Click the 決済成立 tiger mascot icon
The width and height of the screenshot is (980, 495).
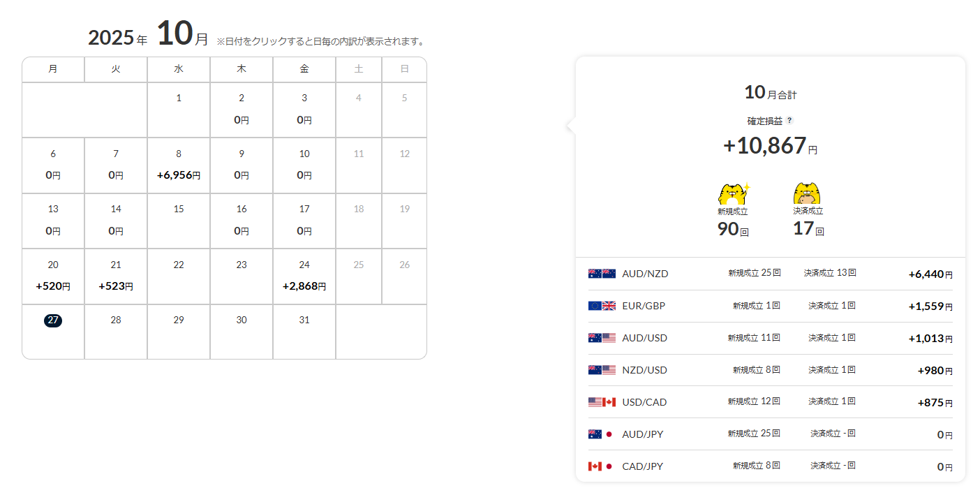coord(807,193)
